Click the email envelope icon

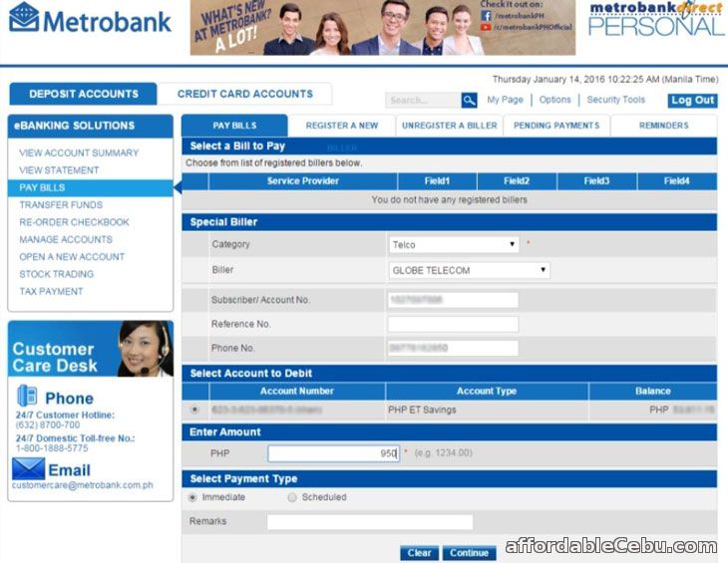(x=28, y=468)
